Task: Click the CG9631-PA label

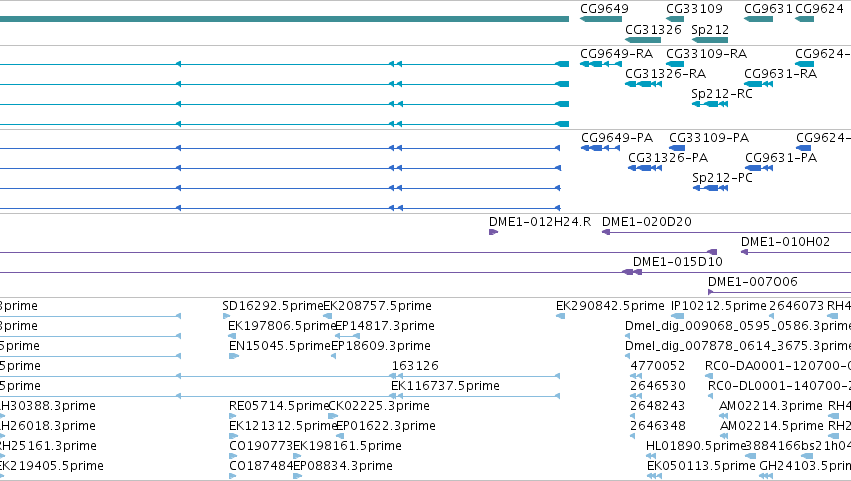Action: tap(781, 158)
